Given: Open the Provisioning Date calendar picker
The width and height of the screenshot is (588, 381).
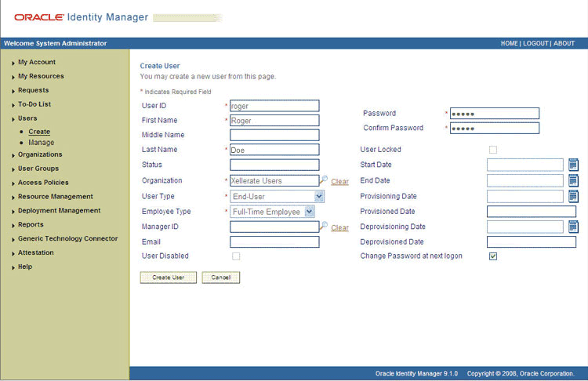Looking at the screenshot, I should [x=573, y=196].
